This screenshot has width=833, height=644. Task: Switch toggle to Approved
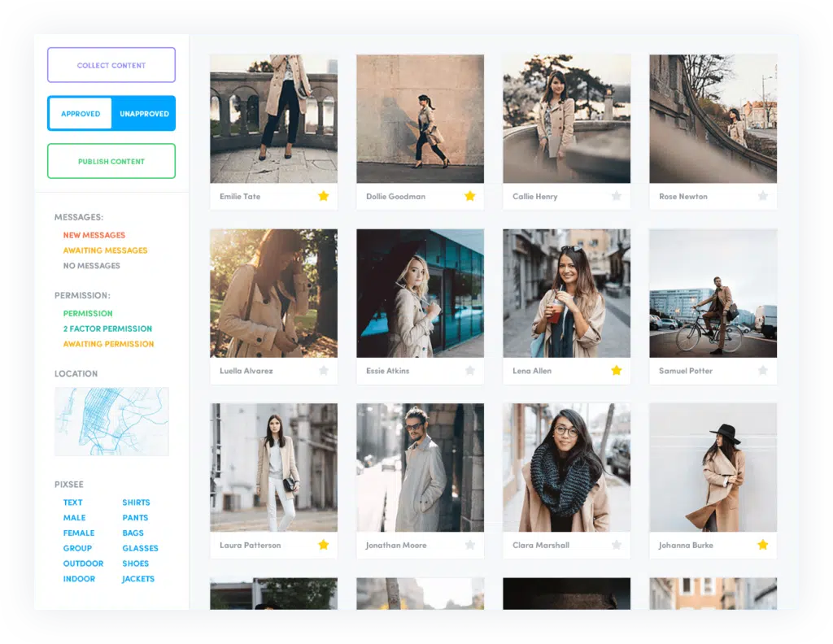pyautogui.click(x=81, y=114)
